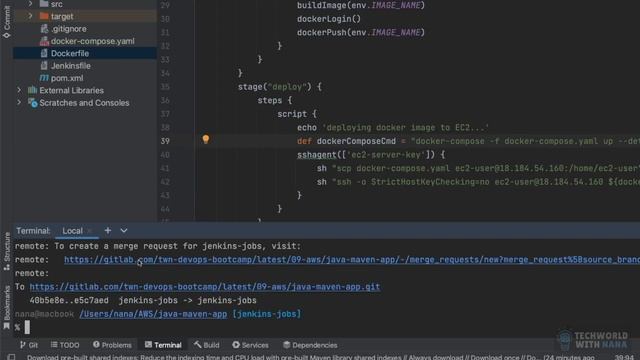
Task: Add a new terminal session
Action: click(x=108, y=231)
